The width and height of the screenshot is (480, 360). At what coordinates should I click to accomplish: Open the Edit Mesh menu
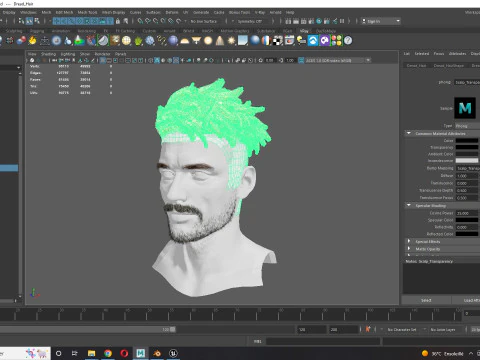(64, 12)
